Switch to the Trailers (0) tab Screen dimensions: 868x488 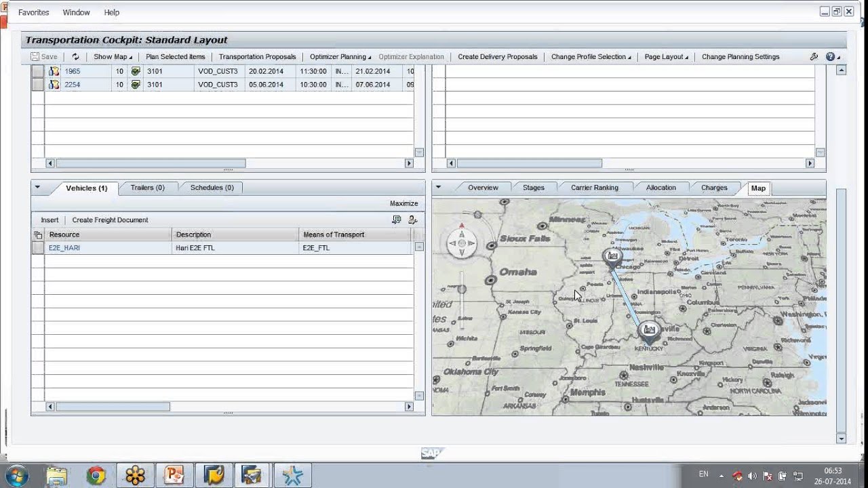147,188
